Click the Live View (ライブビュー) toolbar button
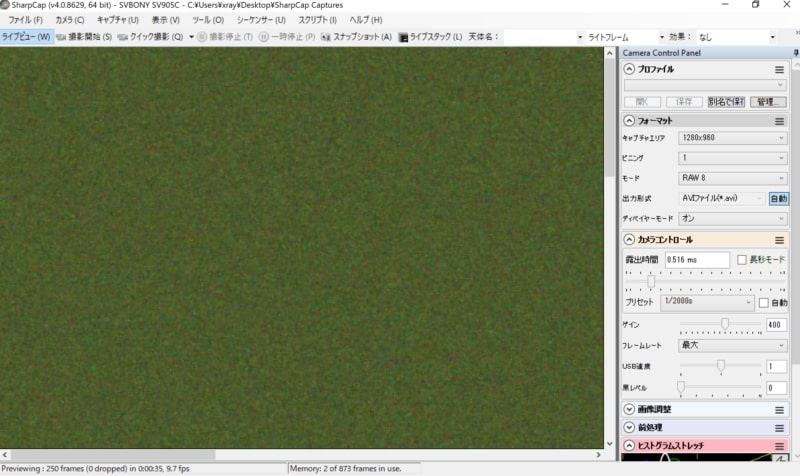The image size is (800, 476). (26, 37)
